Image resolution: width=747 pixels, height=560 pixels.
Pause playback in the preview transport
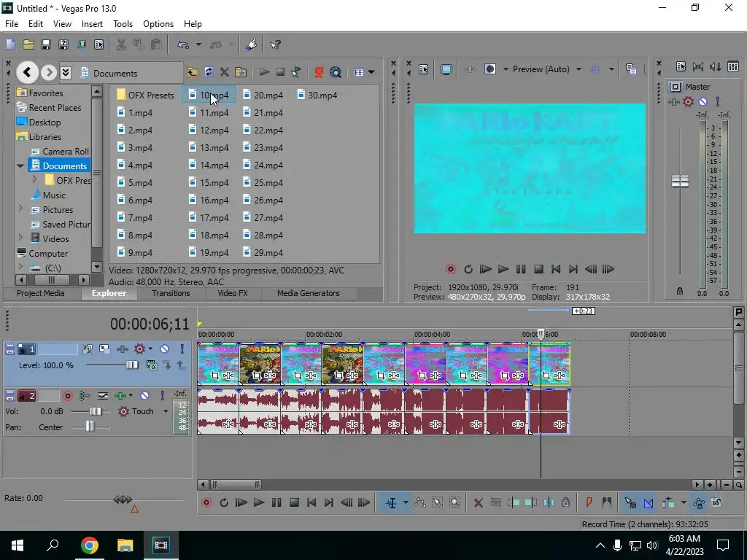pos(521,269)
